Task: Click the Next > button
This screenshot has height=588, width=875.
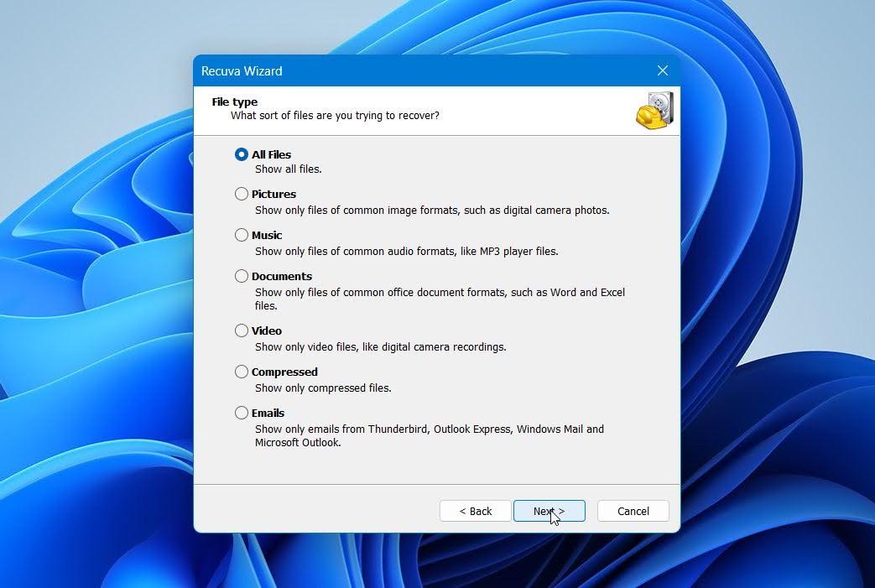Action: coord(549,511)
